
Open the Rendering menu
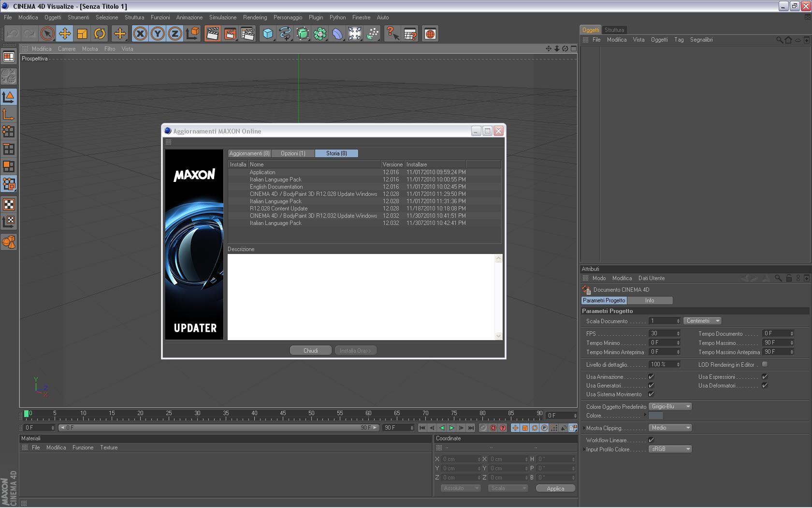pos(255,17)
